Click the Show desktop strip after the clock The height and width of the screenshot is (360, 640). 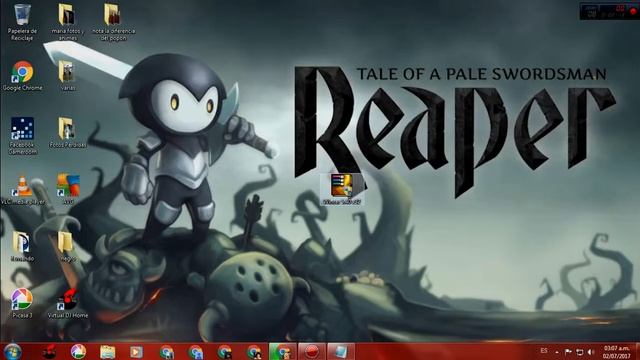pyautogui.click(x=637, y=351)
